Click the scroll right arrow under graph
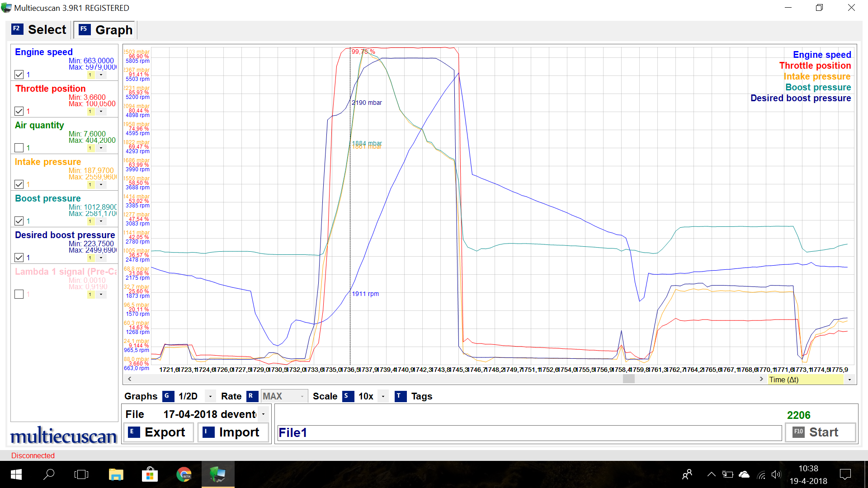The height and width of the screenshot is (488, 868). coord(761,379)
